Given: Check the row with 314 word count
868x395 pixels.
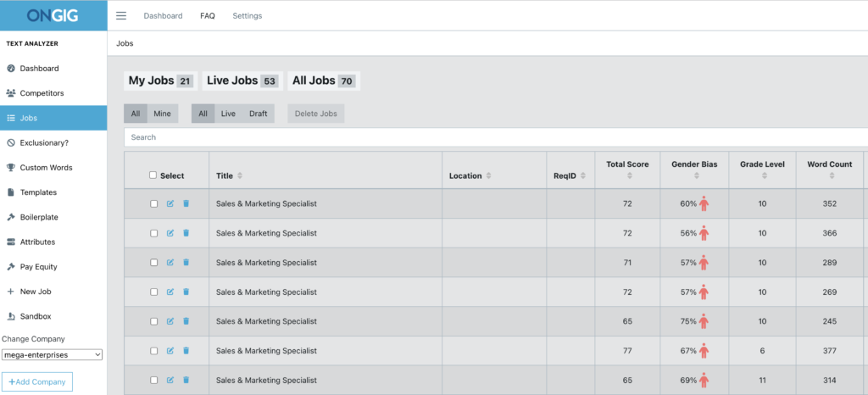Looking at the screenshot, I should click(x=154, y=380).
